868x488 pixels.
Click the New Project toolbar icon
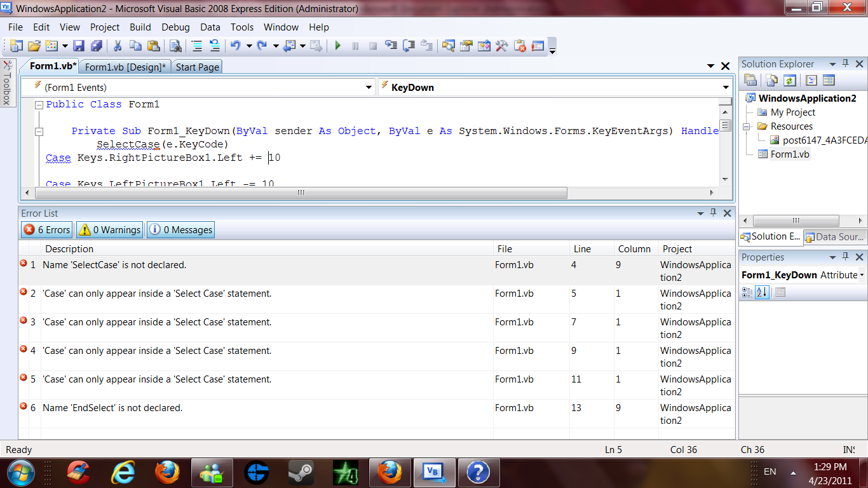click(17, 46)
